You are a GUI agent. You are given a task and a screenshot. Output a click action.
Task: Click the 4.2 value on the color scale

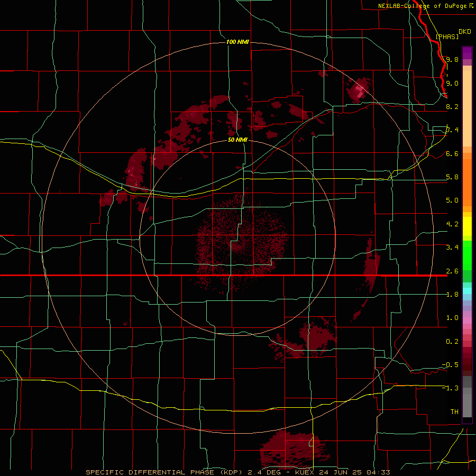(452, 224)
